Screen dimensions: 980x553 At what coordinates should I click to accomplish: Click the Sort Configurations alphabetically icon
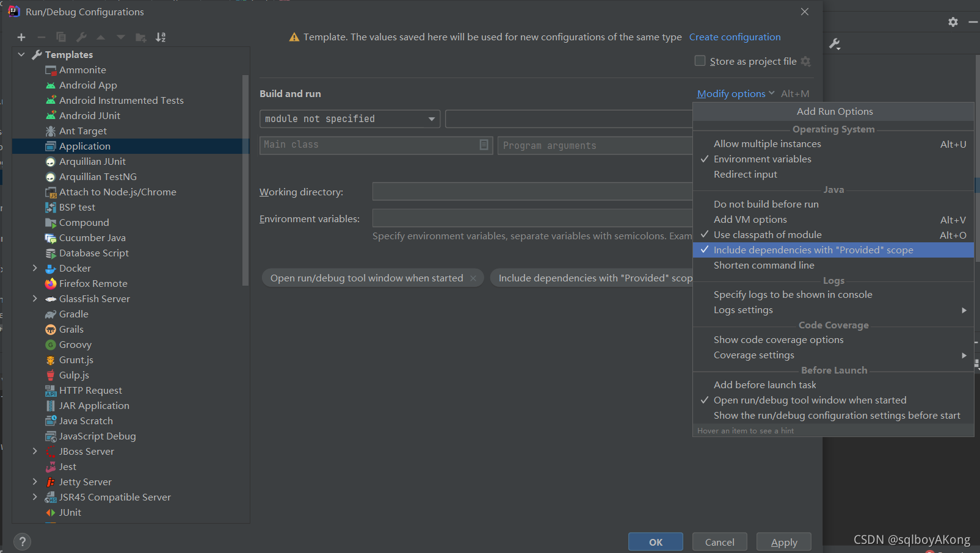coord(161,37)
